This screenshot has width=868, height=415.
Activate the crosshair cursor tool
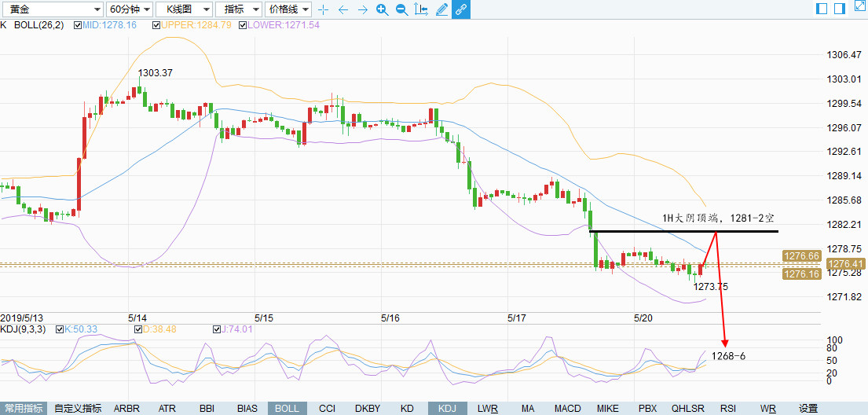pyautogui.click(x=323, y=9)
